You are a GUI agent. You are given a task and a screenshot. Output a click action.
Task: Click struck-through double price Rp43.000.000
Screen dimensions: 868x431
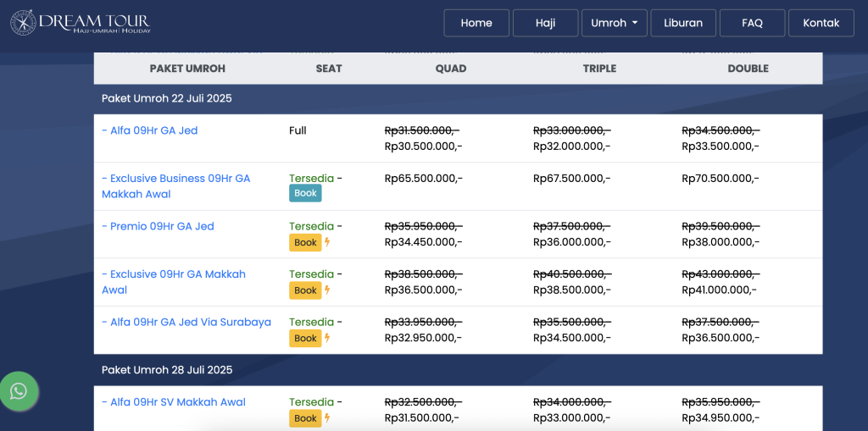tap(721, 274)
